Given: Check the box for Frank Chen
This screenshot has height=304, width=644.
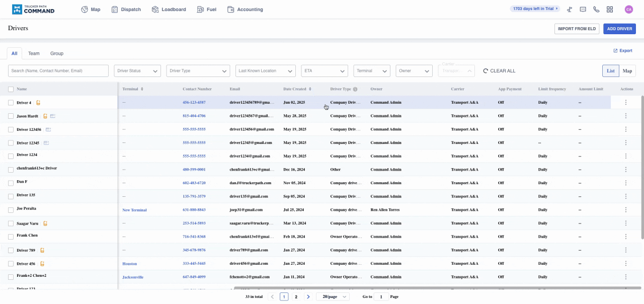Looking at the screenshot, I should 11,237.
